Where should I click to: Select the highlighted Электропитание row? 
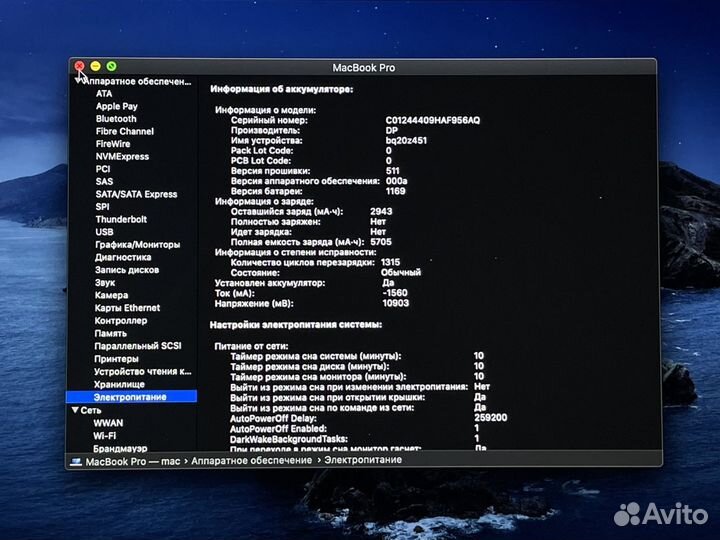pos(131,397)
